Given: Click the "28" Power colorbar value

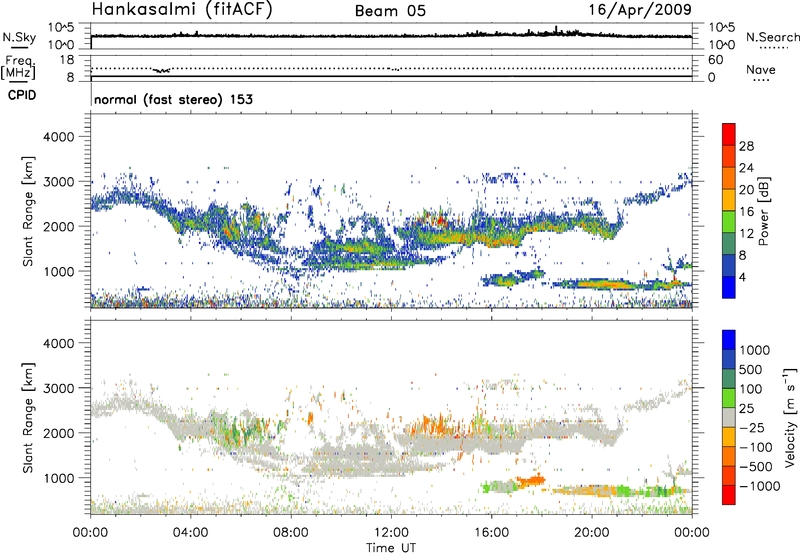Looking at the screenshot, I should (746, 146).
